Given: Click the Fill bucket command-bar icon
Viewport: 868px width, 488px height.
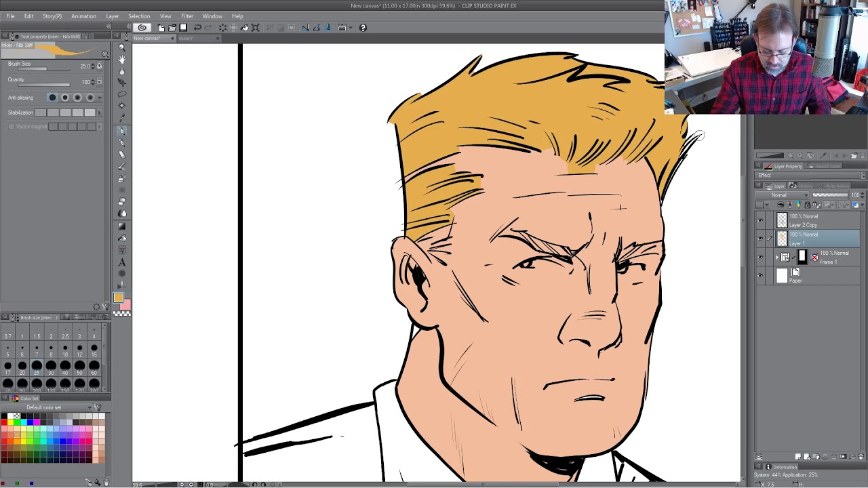Looking at the screenshot, I should tap(245, 28).
